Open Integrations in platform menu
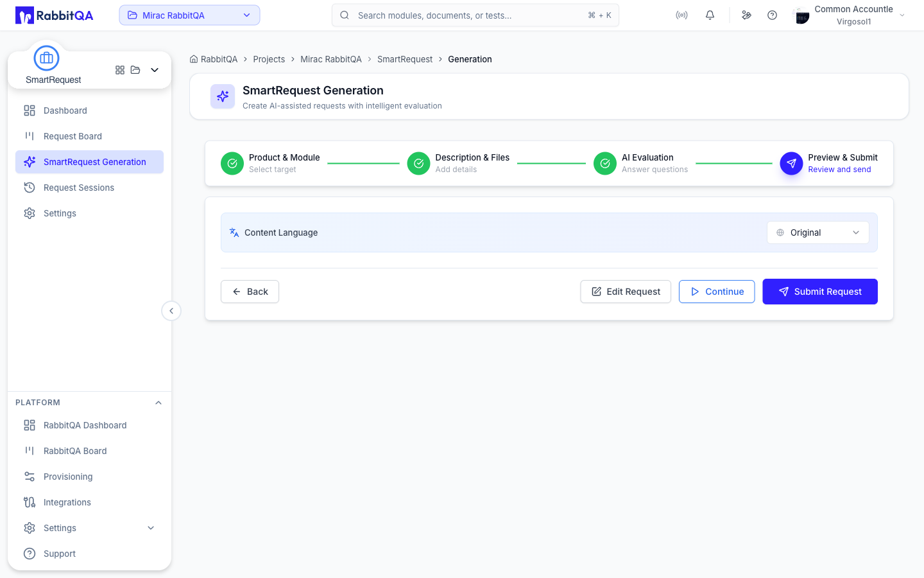 click(89, 502)
